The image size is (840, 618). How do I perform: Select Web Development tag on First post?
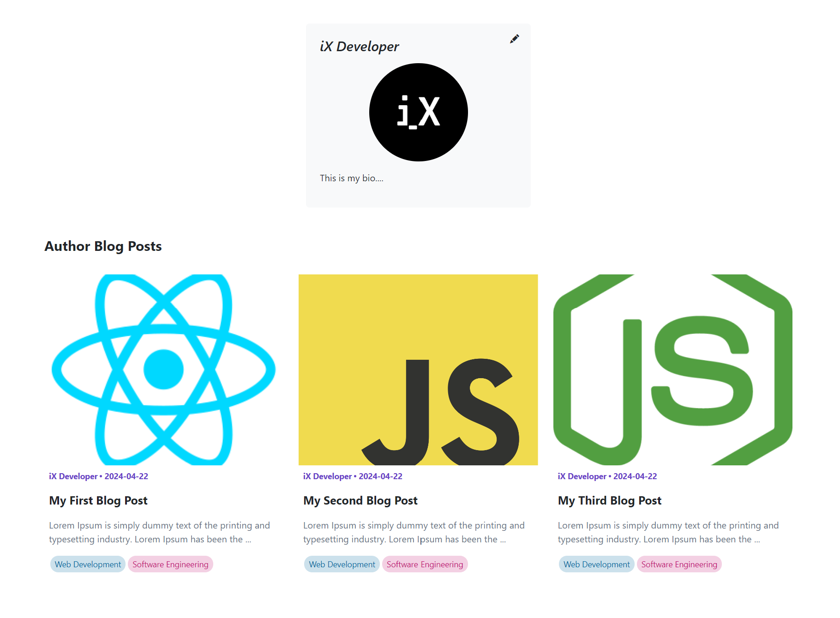88,565
